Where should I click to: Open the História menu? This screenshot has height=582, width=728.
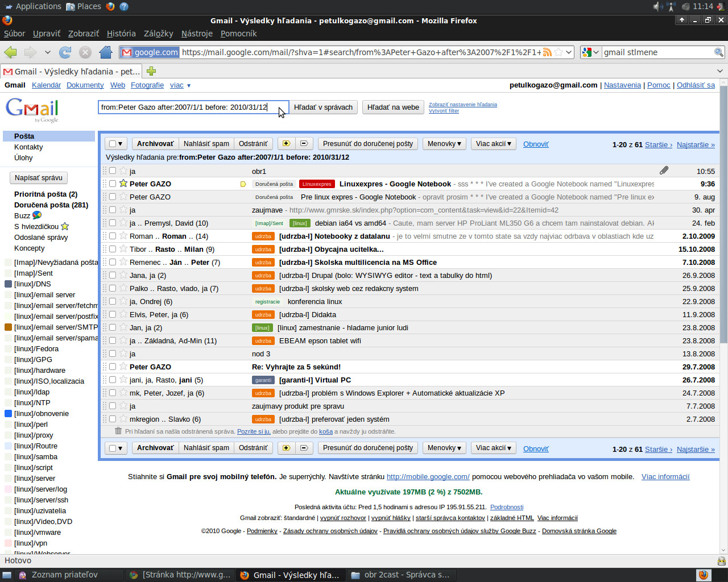click(x=121, y=34)
